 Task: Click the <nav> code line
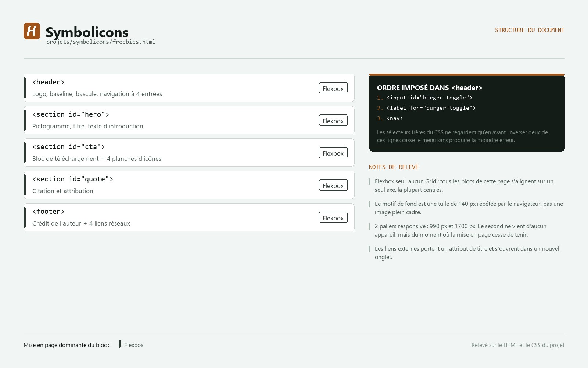pos(395,118)
